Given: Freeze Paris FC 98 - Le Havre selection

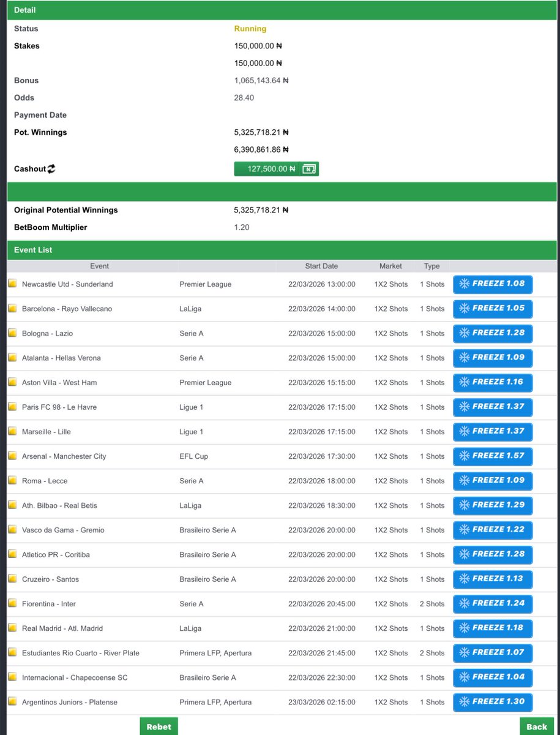Looking at the screenshot, I should pyautogui.click(x=493, y=407).
